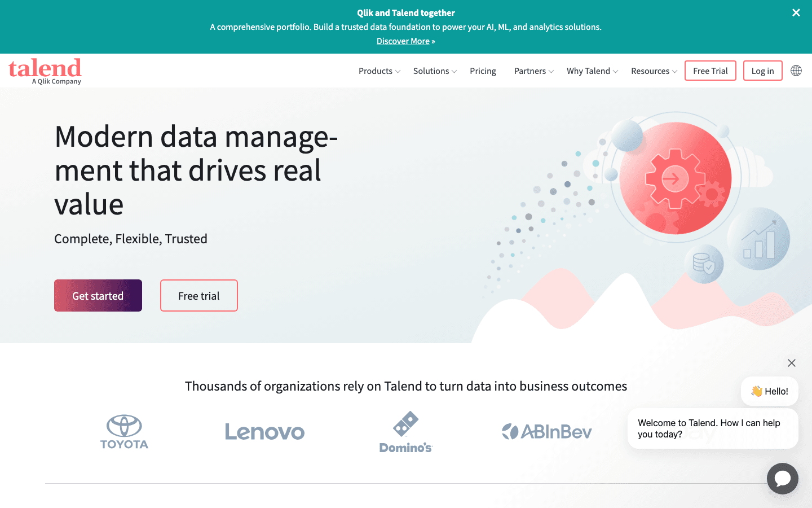This screenshot has width=812, height=508.
Task: Expand the Why Talend menu
Action: pos(592,71)
